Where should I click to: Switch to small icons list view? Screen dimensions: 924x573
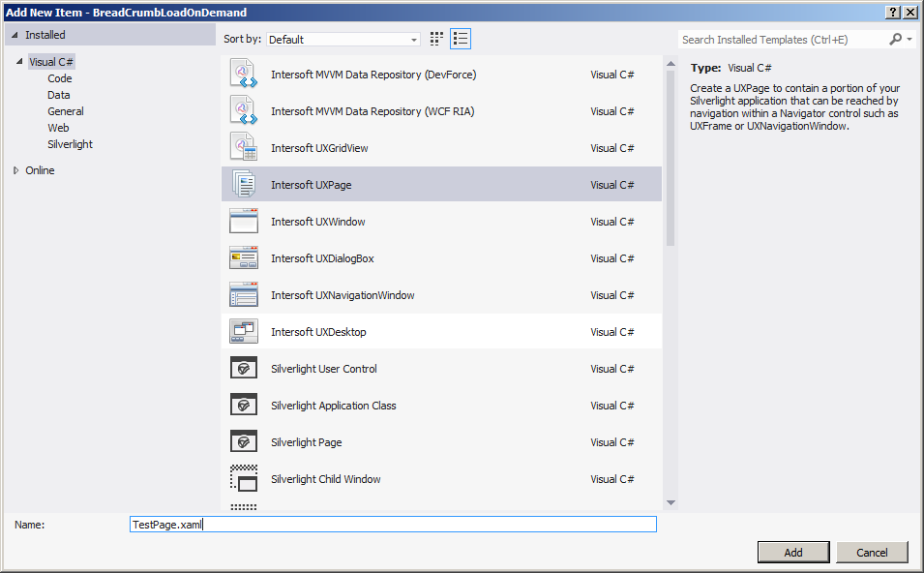(x=461, y=39)
